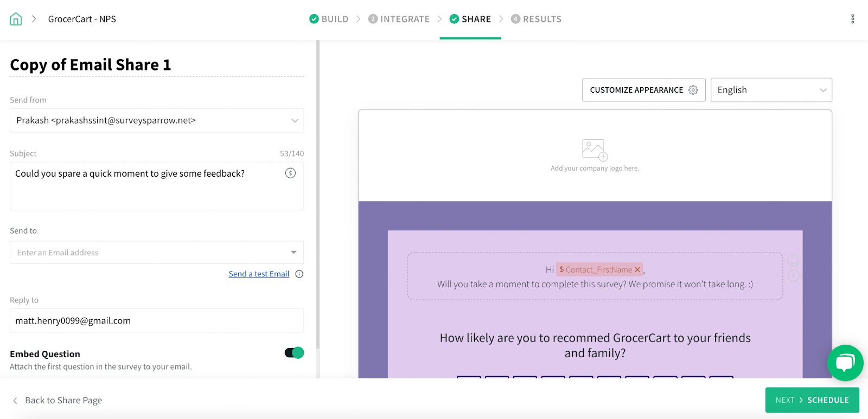Open the three-dot more options menu
The height and width of the screenshot is (419, 868).
[x=852, y=19]
